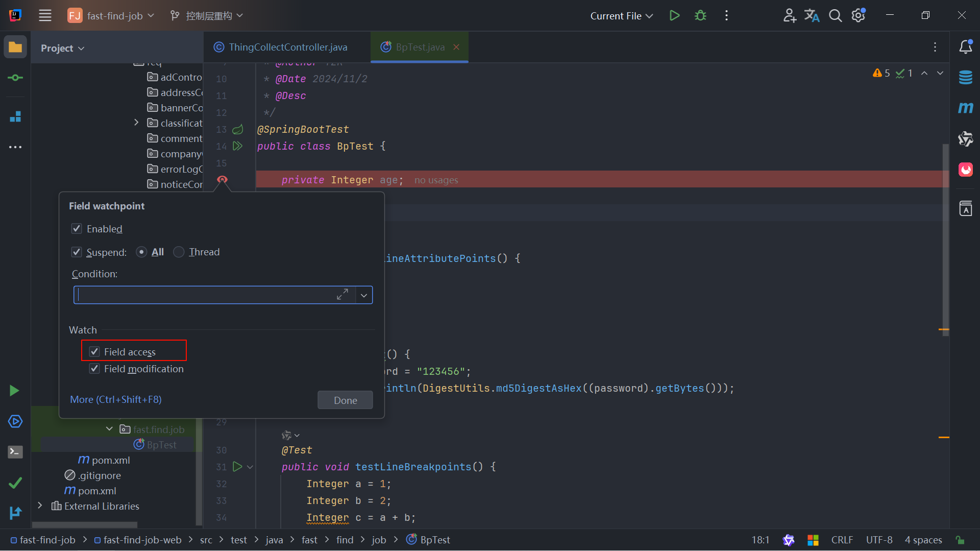The width and height of the screenshot is (980, 551).
Task: Open the Todo/Problems checkmark tool window
Action: (15, 483)
